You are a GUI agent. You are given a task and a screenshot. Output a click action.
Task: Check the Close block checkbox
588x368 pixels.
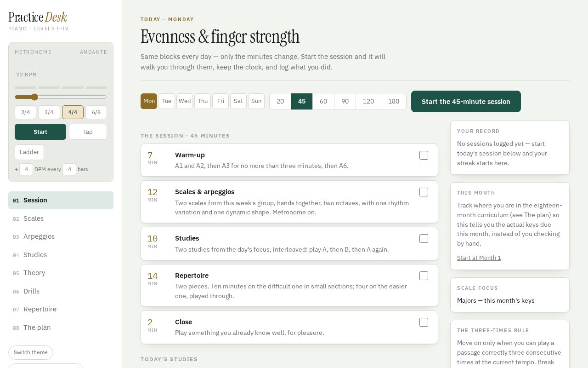(424, 322)
